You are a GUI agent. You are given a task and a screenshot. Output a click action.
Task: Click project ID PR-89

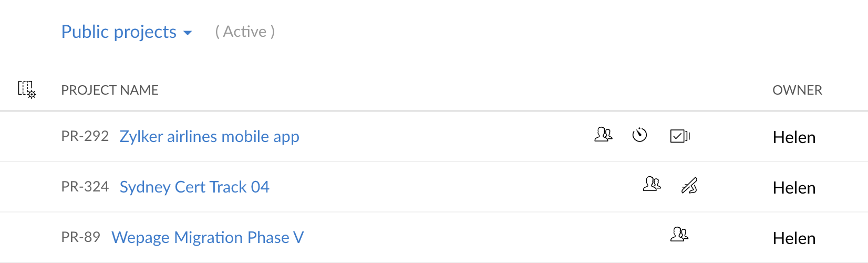point(81,237)
